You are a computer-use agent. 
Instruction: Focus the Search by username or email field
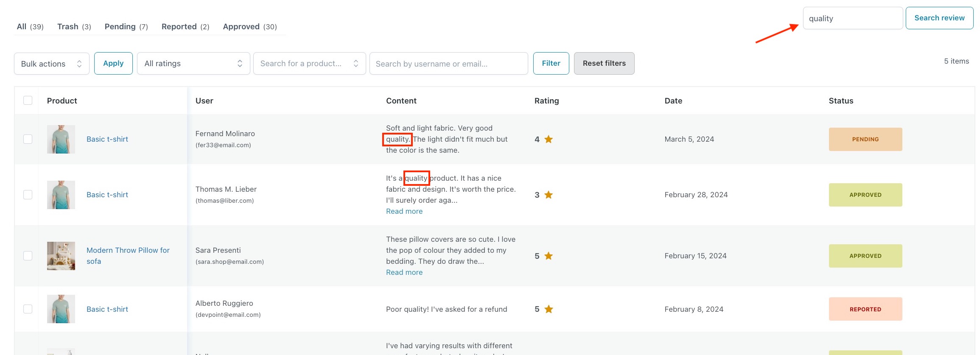[449, 64]
